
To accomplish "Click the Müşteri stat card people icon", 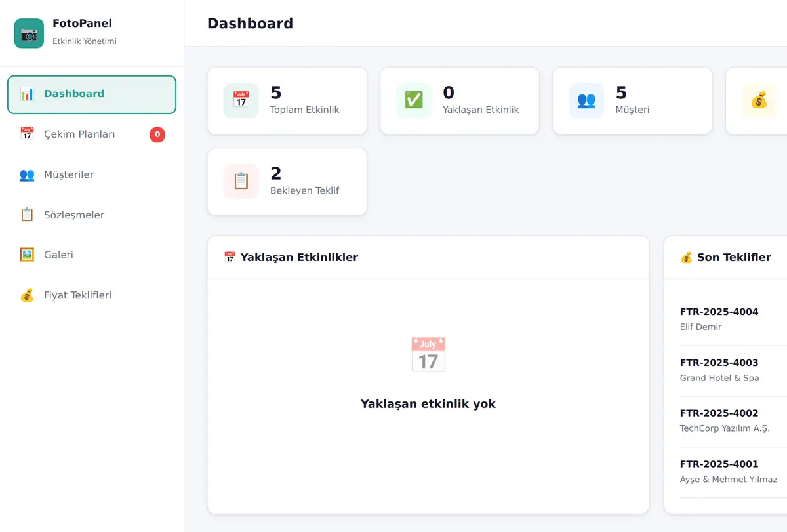I will coord(586,100).
